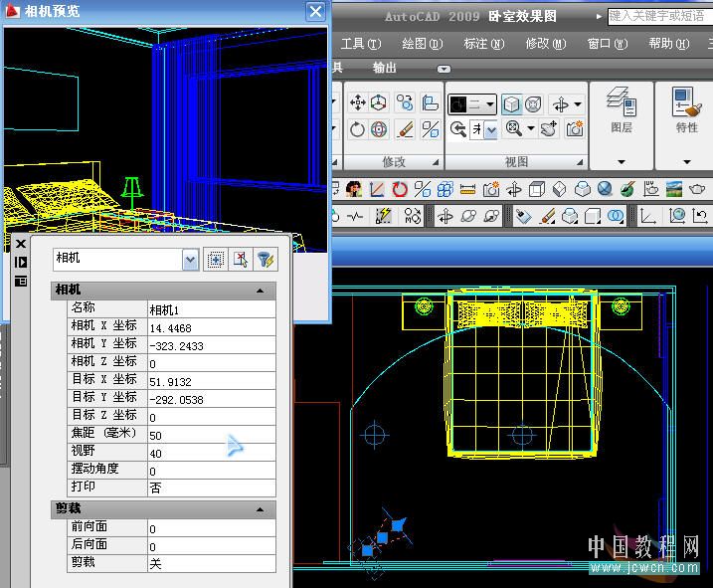Expand the 图层 panel dropdown arrow
Image resolution: width=713 pixels, height=588 pixels.
[x=621, y=162]
